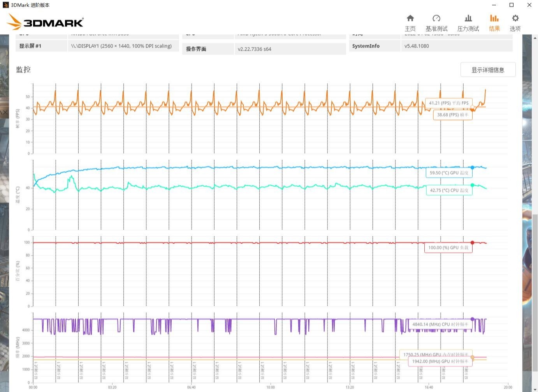
Task: Click the 3DMark app icon in title bar
Action: (x=5, y=5)
